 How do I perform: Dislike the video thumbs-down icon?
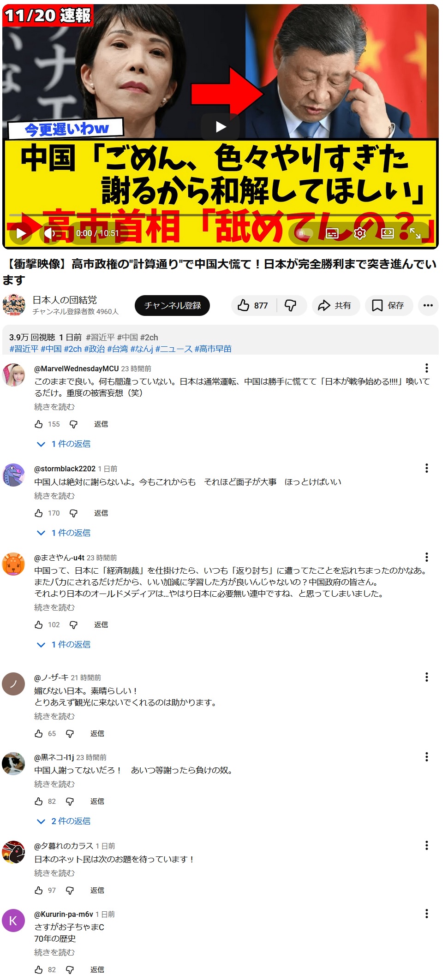point(291,305)
